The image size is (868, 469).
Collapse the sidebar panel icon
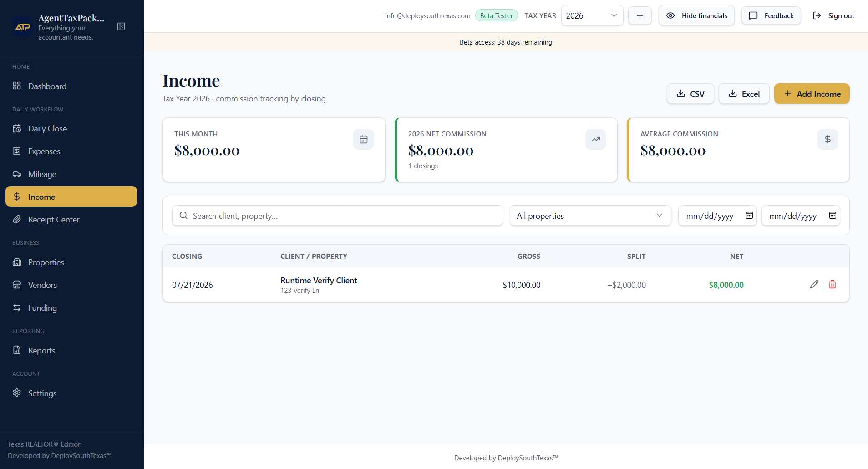(121, 26)
